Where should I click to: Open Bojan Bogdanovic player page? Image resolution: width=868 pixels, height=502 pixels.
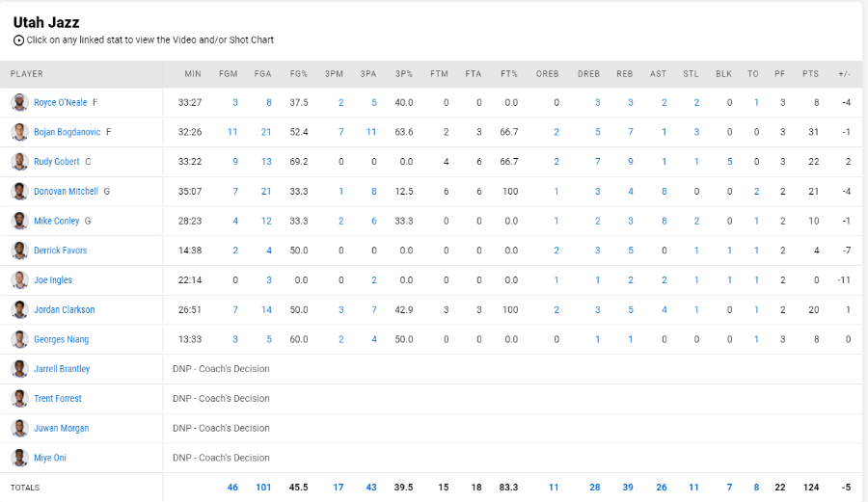pos(67,132)
